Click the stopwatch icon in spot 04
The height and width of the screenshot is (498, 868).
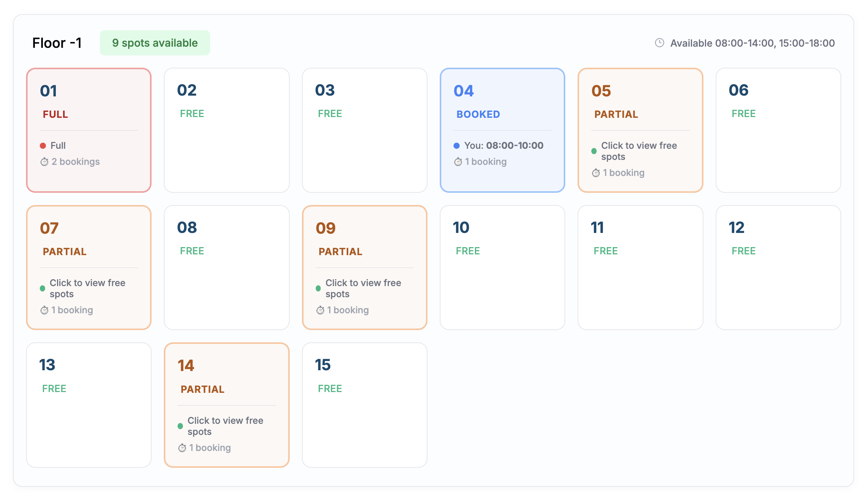[x=458, y=162]
